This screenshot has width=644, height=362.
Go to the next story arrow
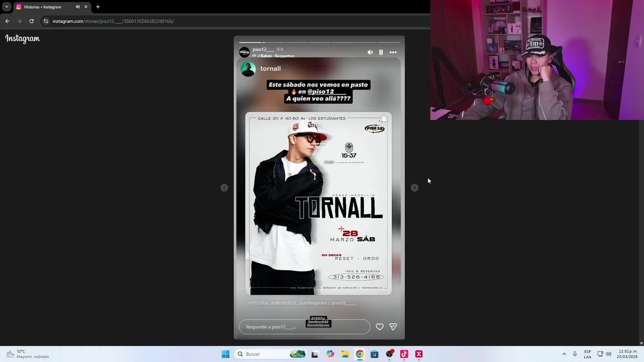[415, 188]
